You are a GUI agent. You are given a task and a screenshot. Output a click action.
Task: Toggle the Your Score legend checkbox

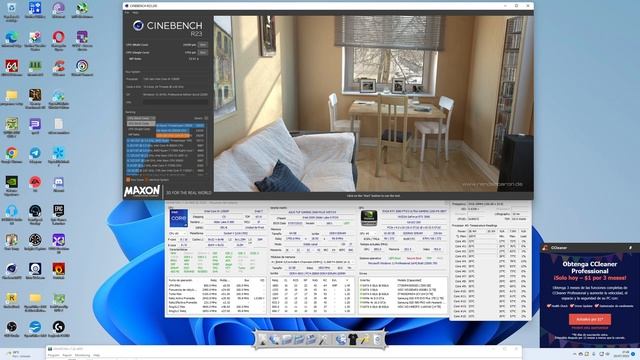128,180
